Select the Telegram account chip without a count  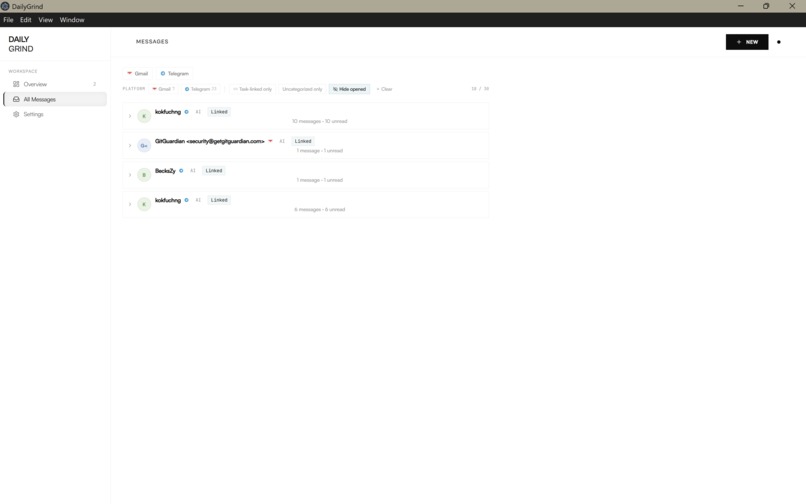click(x=175, y=74)
